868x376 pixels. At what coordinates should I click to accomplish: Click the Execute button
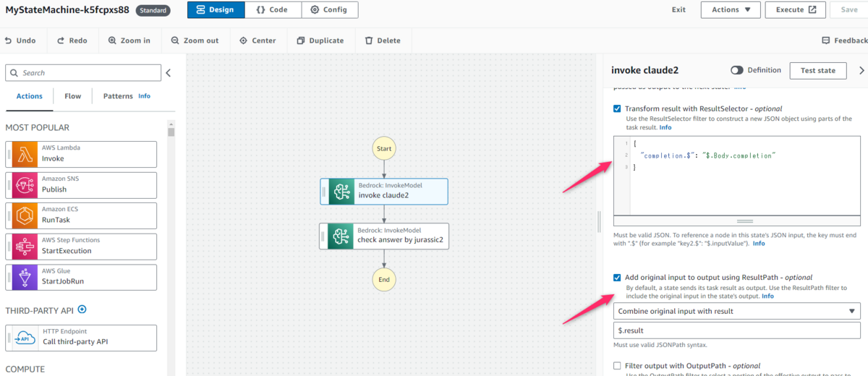point(795,10)
